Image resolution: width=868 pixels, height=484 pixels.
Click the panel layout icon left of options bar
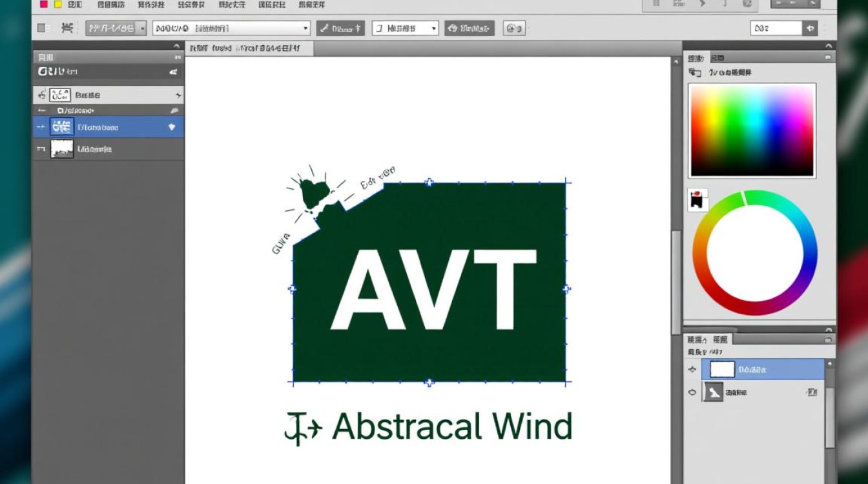coord(43,28)
